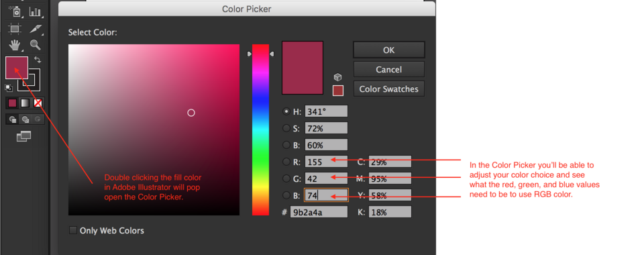Viewport: 644px width, 255px height.
Task: Open the change screen mode icon
Action: (x=24, y=136)
